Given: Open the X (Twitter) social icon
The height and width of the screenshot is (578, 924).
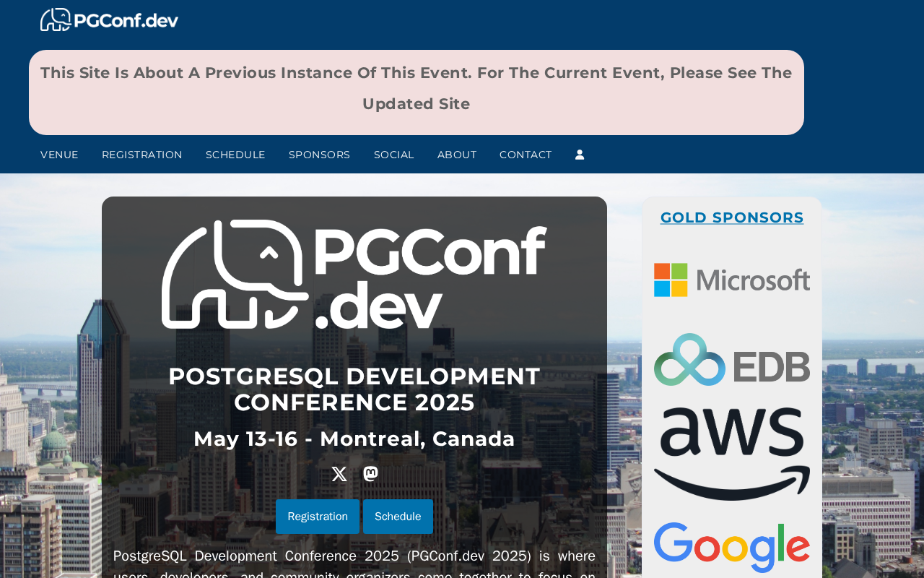Looking at the screenshot, I should click(339, 474).
